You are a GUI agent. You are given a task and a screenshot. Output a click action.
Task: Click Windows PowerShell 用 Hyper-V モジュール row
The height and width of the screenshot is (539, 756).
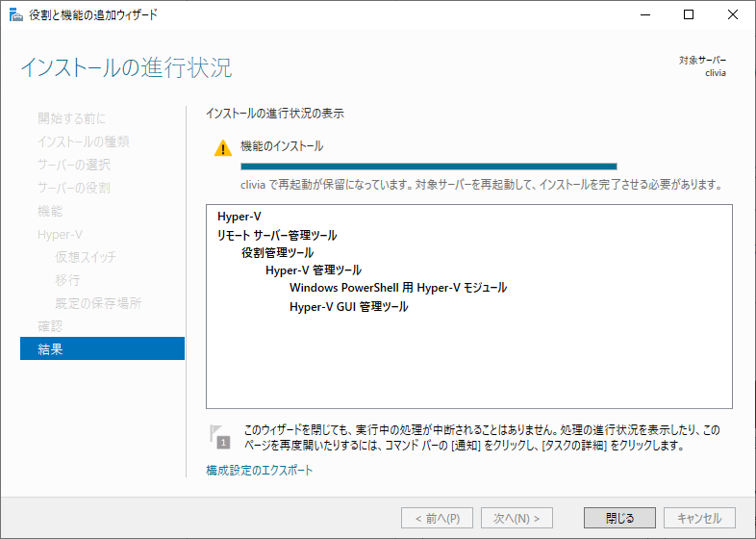point(398,288)
